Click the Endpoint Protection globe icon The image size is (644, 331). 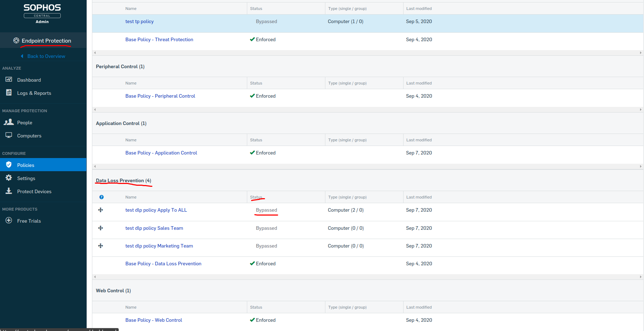16,40
